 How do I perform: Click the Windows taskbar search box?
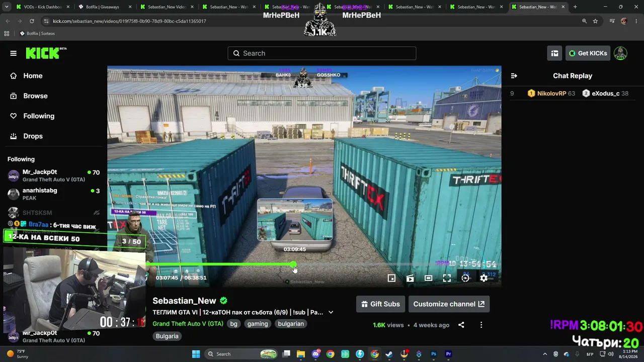242,354
